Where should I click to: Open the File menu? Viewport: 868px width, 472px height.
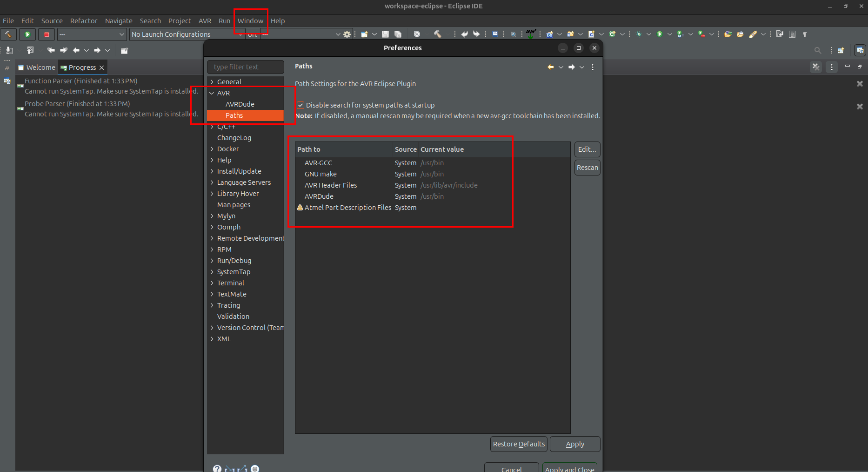pyautogui.click(x=8, y=21)
